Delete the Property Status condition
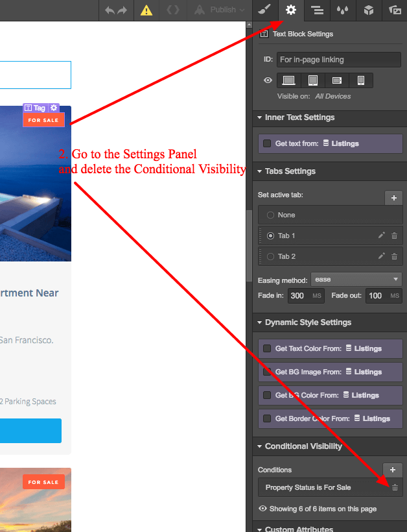This screenshot has width=407, height=532. tap(395, 487)
